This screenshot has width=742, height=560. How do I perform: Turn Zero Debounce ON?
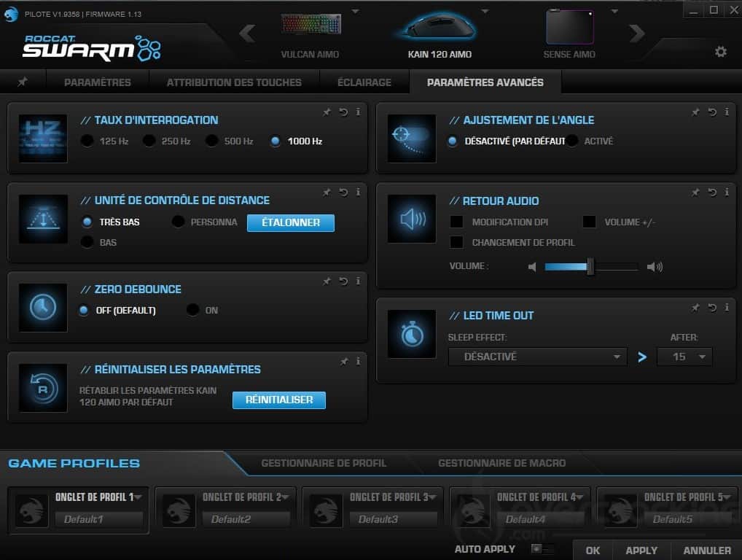(x=193, y=310)
